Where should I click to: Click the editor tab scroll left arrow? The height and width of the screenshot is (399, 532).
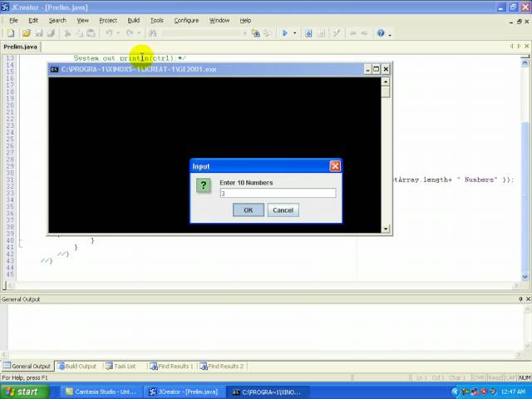tap(512, 47)
